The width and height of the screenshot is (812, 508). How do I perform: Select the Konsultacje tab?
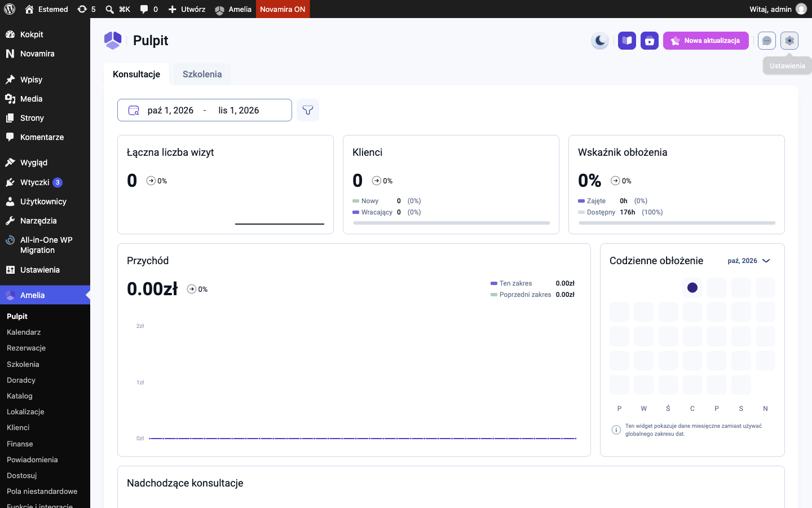136,74
